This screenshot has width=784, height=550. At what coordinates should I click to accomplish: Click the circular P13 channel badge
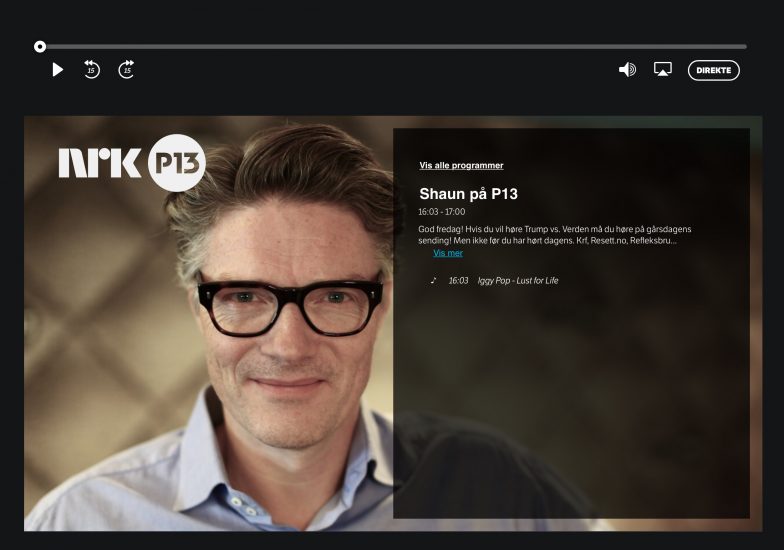[176, 163]
